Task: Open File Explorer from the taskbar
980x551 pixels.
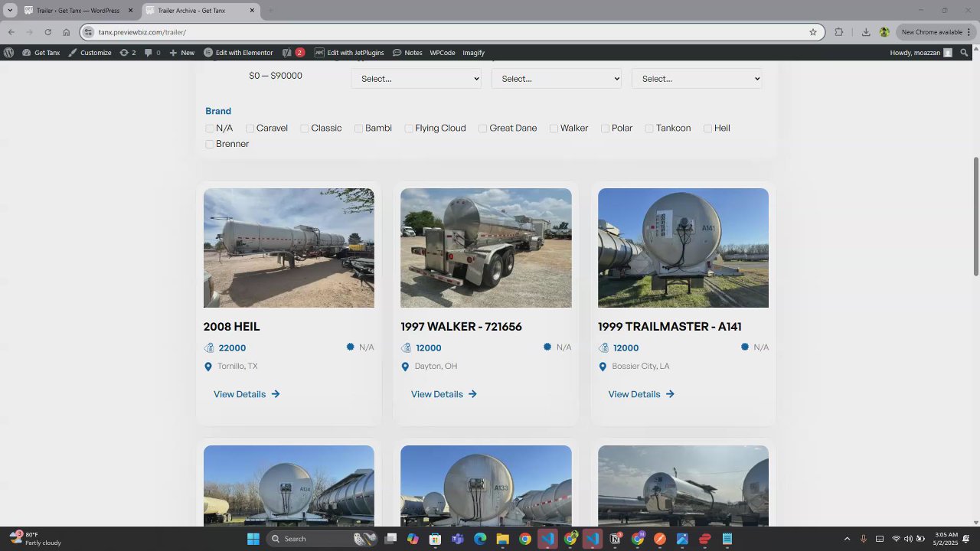Action: [502, 539]
